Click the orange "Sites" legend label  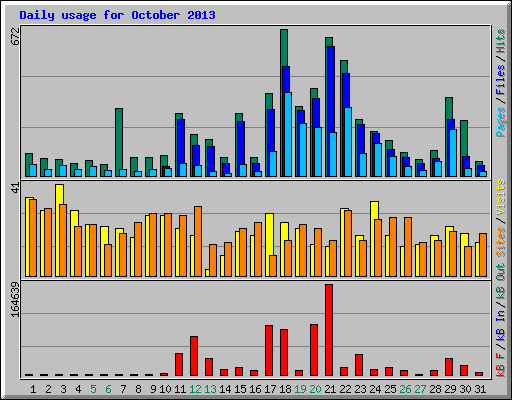coord(501,242)
